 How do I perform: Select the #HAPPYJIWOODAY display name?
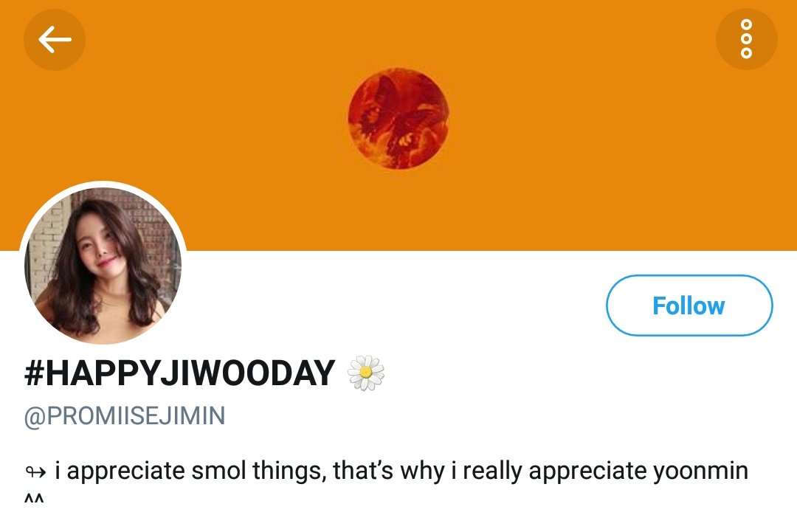point(180,373)
